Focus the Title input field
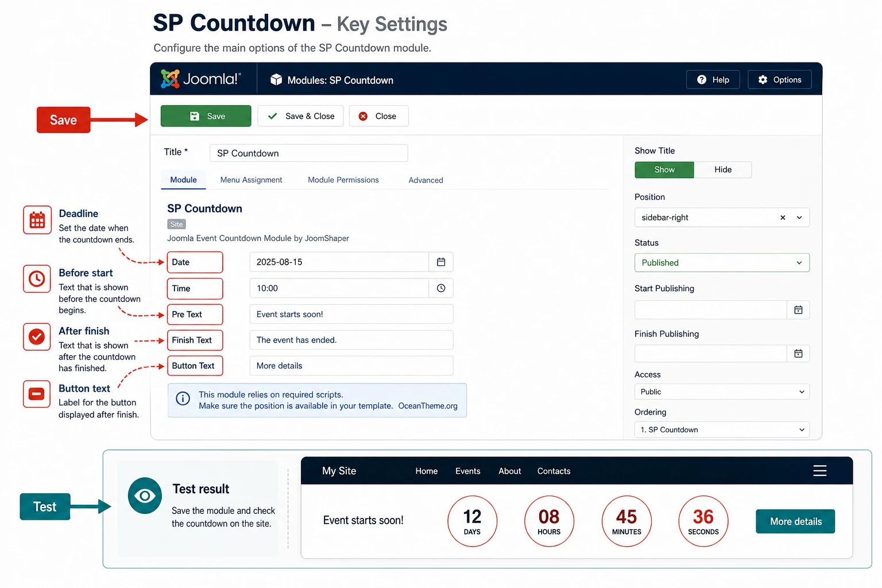Screen dimensions: 882x588 [x=309, y=153]
